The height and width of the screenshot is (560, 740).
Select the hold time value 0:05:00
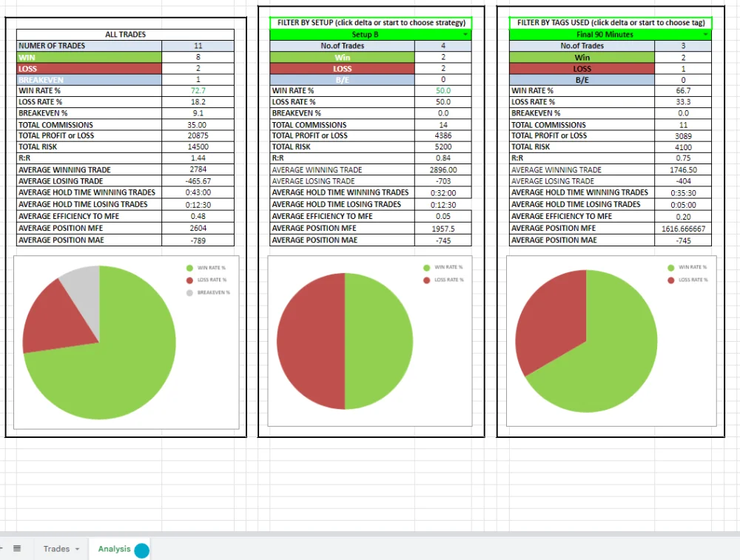click(683, 205)
